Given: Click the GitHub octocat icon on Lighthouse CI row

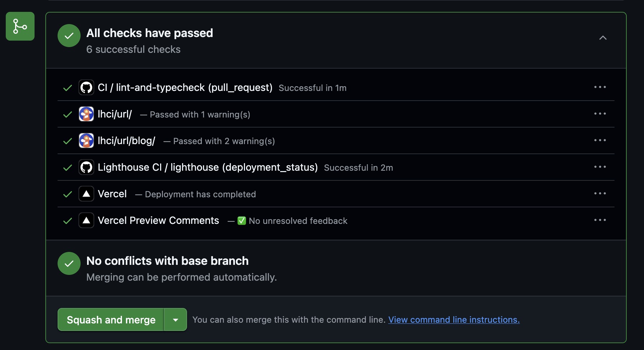Looking at the screenshot, I should click(86, 167).
